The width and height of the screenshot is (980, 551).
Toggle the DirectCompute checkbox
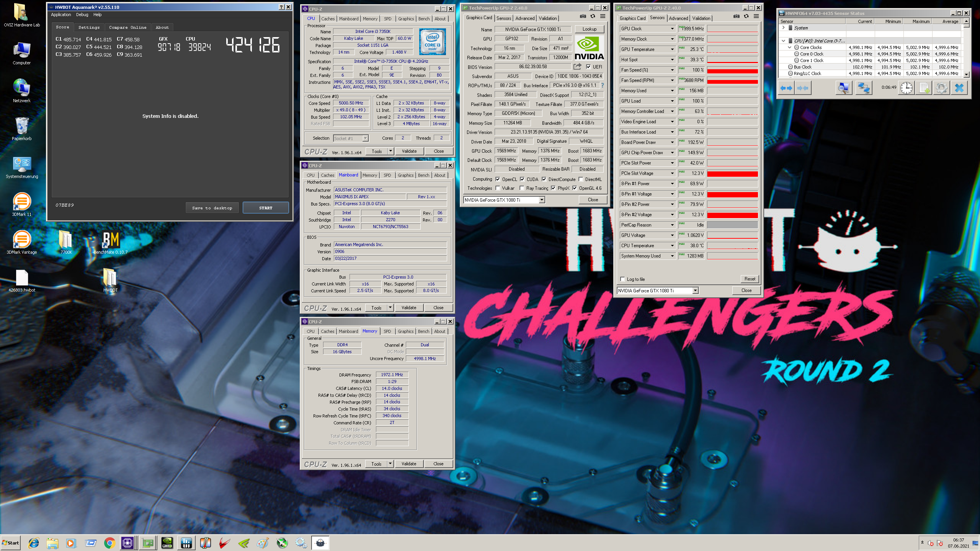pyautogui.click(x=544, y=179)
